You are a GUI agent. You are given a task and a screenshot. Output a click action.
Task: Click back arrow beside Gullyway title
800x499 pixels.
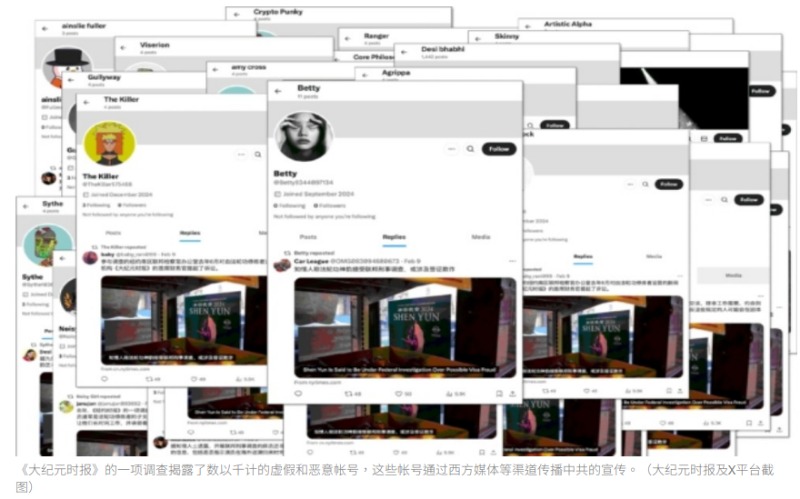point(71,80)
